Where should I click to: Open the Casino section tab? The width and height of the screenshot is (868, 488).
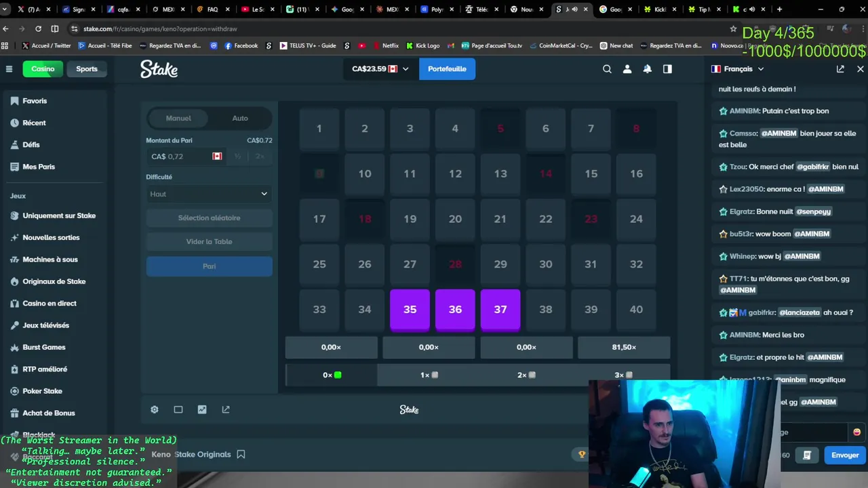click(x=43, y=69)
